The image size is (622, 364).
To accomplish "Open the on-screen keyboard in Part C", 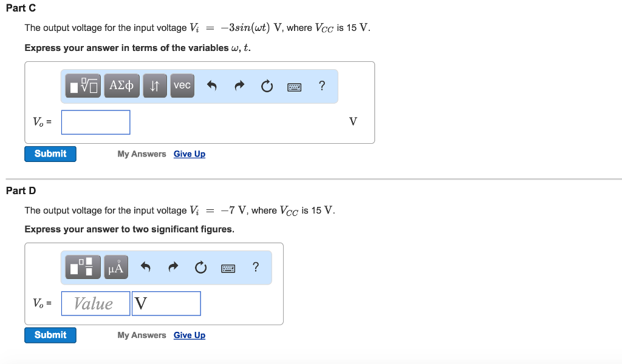I will click(294, 87).
